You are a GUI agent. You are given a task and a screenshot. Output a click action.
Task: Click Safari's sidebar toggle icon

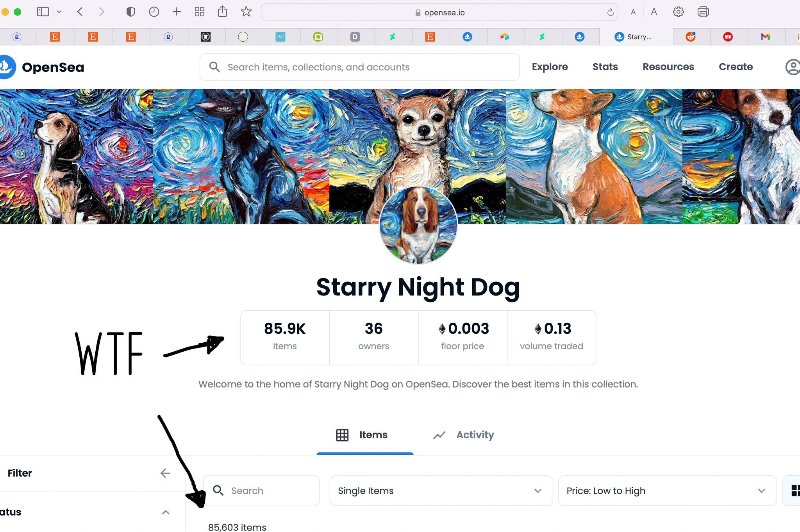43,12
